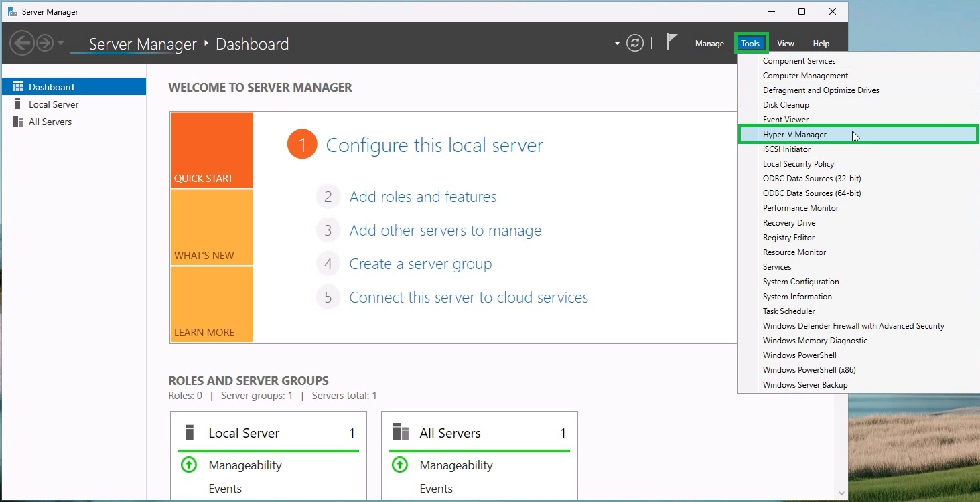Click Connect this server to cloud services
Image resolution: width=980 pixels, height=502 pixels.
pos(469,297)
